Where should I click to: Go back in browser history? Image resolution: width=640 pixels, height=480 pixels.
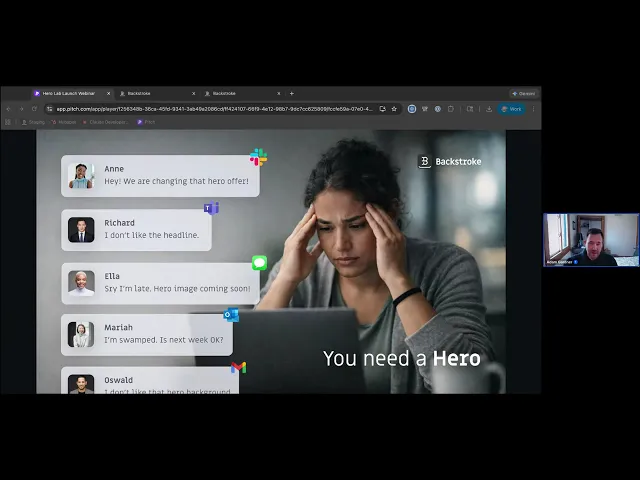click(x=9, y=109)
